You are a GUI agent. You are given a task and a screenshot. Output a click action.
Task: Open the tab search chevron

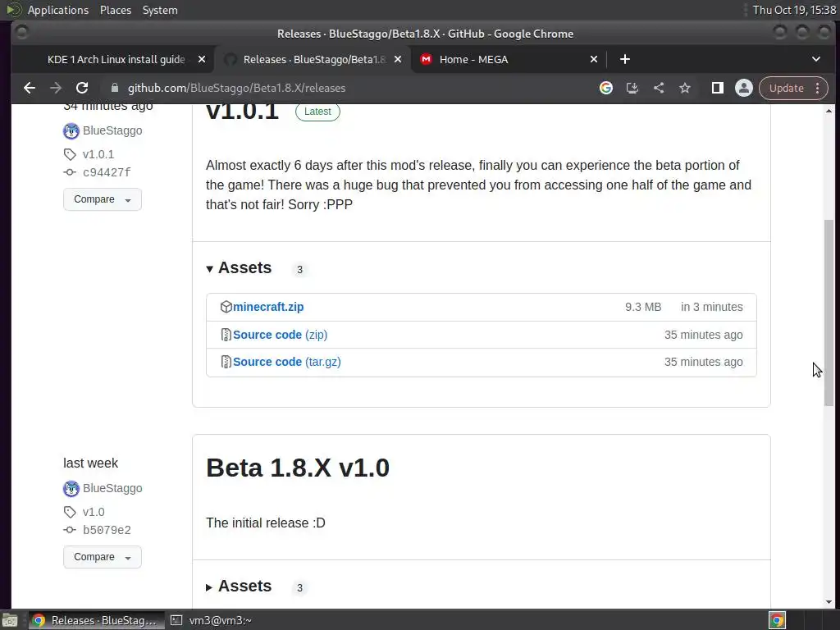coord(816,59)
